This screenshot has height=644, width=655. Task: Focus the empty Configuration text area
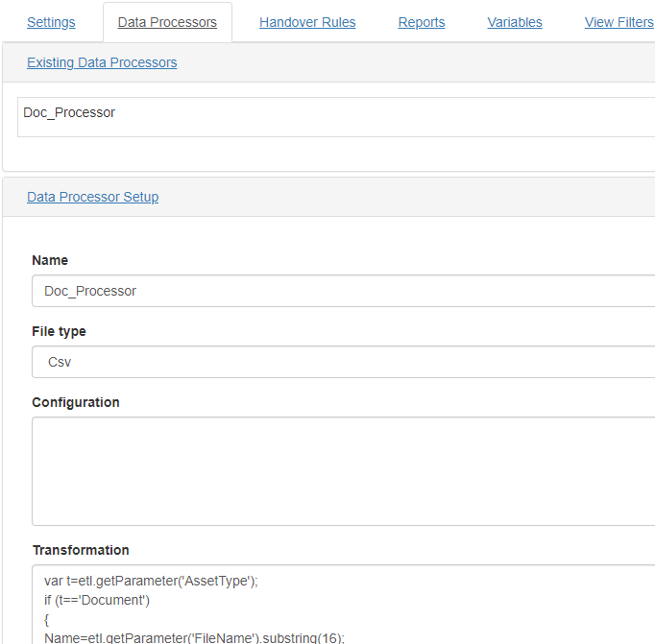click(336, 470)
